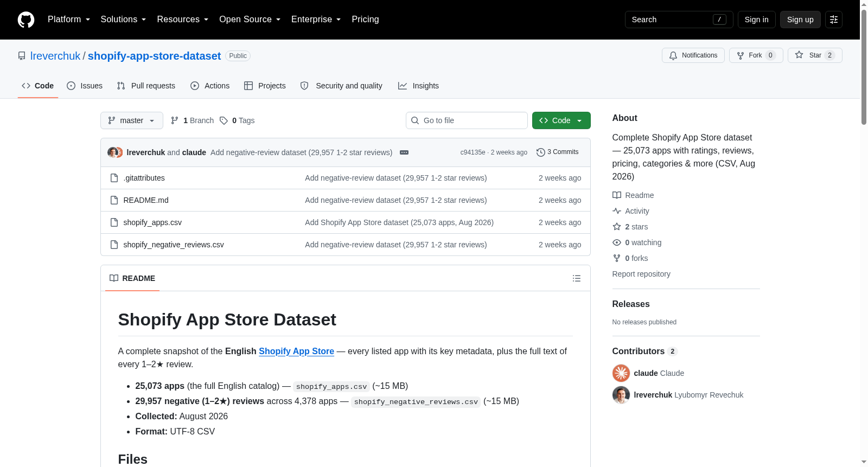Open lreverchuk owner profile link
Screen dimensions: 868x467
pyautogui.click(x=55, y=56)
